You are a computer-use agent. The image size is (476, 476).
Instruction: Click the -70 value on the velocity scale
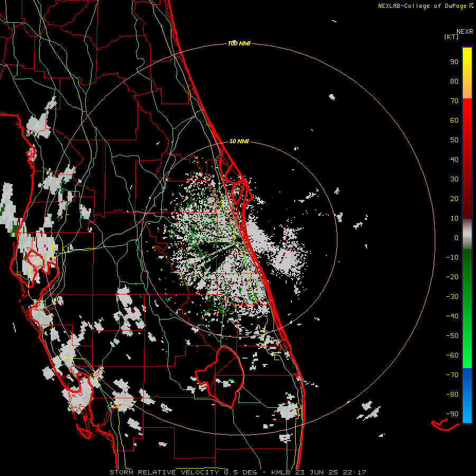click(452, 375)
